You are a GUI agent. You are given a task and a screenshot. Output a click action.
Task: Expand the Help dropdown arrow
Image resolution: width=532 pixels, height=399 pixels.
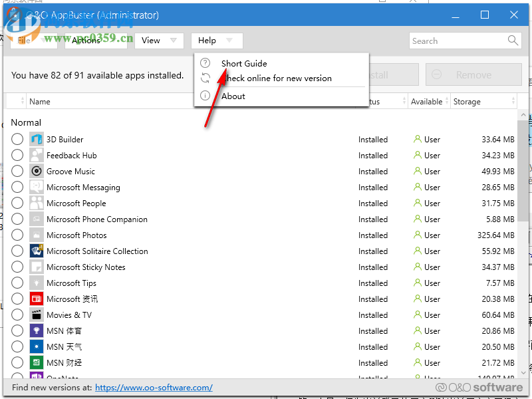229,41
